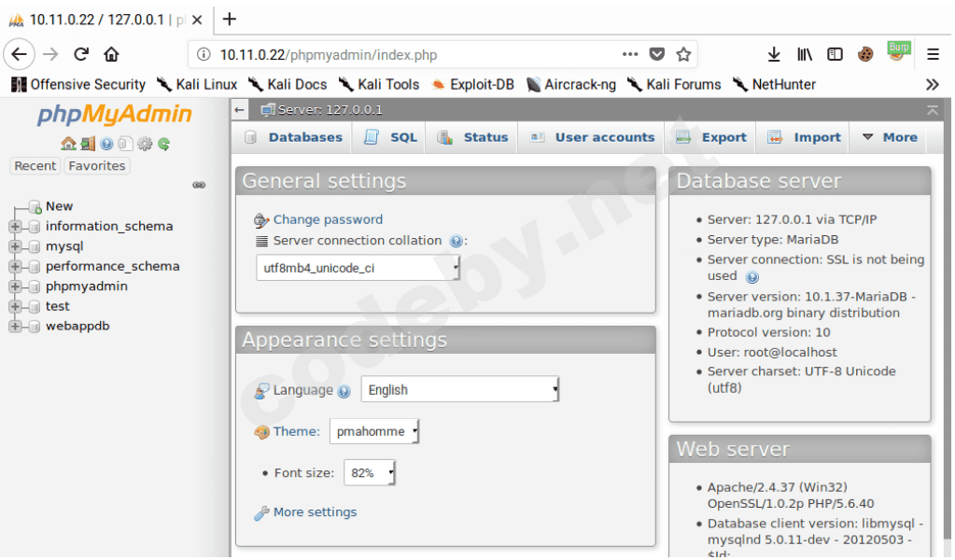Open the More tab dropdown
This screenshot has width=955, height=560.
pyautogui.click(x=890, y=137)
